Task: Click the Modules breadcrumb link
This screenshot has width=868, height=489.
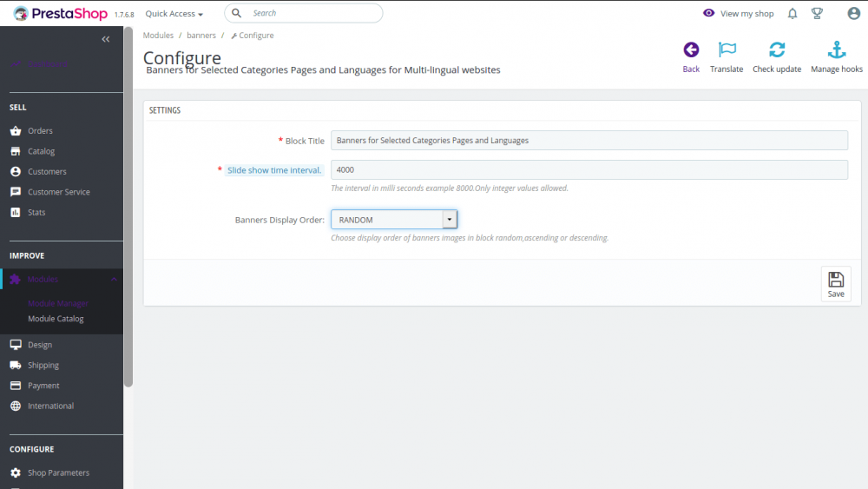Action: click(158, 36)
